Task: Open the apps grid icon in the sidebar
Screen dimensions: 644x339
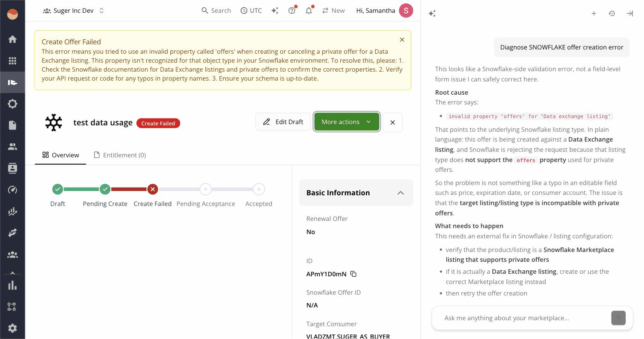Action: [12, 61]
